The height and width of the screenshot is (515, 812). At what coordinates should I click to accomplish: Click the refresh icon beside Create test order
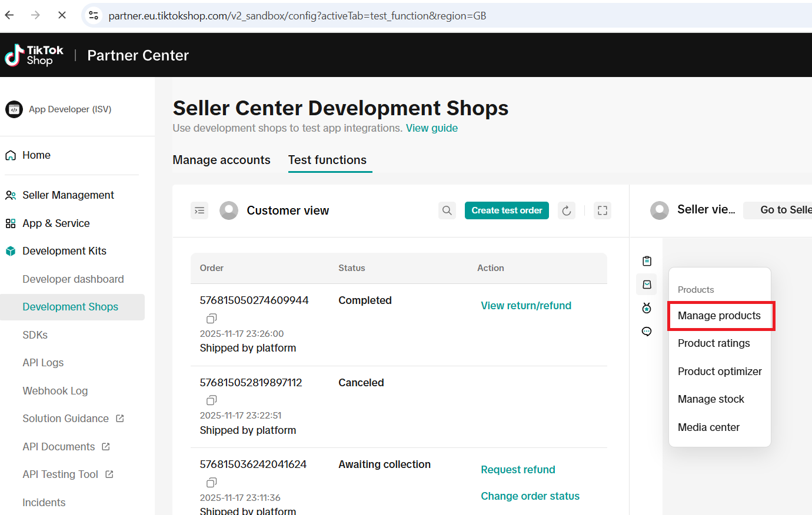pos(566,210)
